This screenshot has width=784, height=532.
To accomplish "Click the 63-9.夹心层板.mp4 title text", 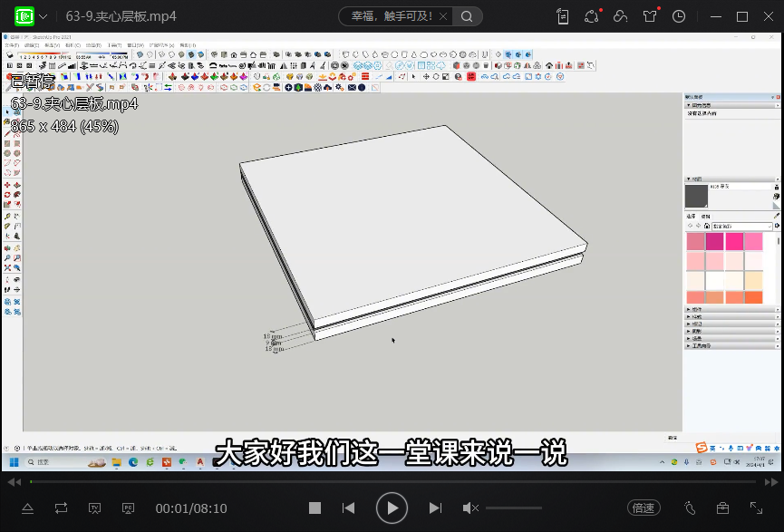I will (121, 16).
